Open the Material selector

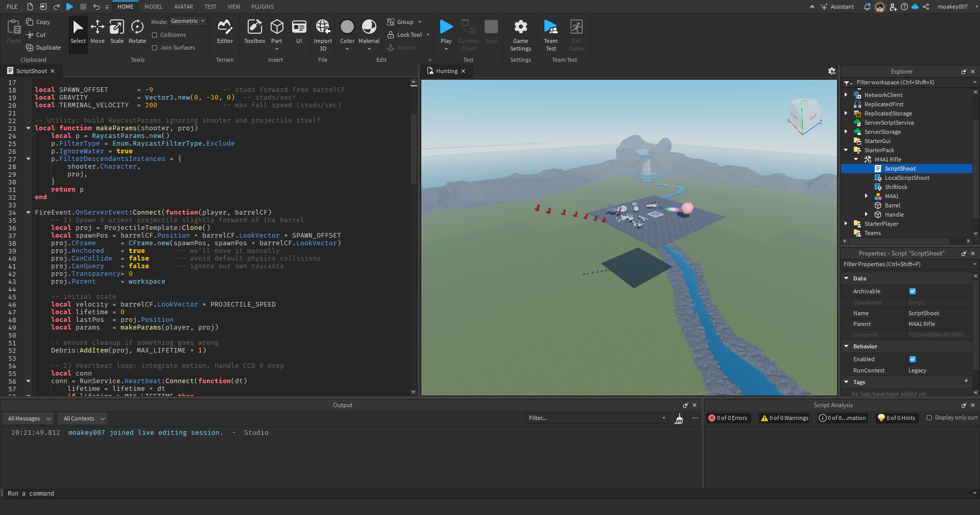click(369, 32)
